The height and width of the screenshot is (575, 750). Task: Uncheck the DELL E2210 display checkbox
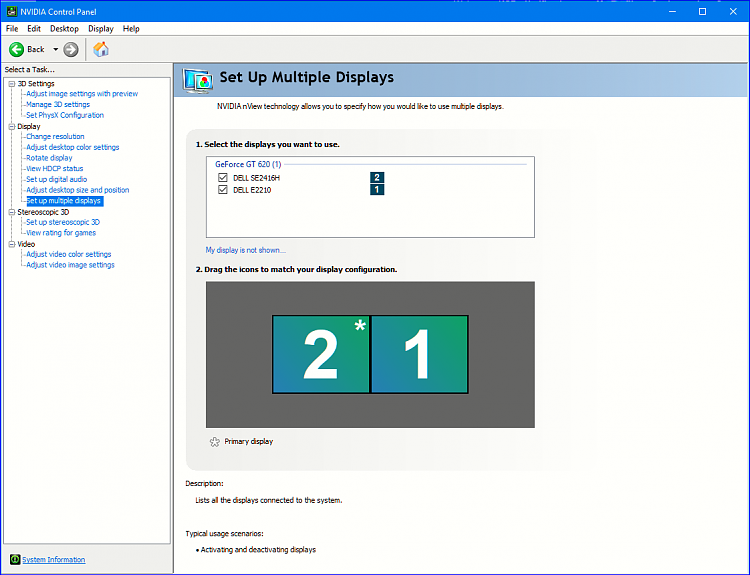point(222,189)
